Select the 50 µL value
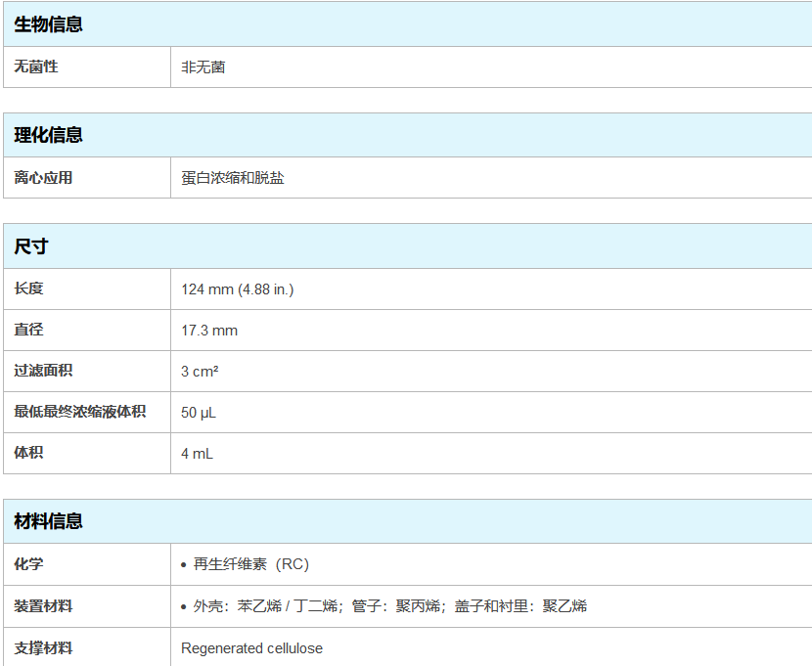Image resolution: width=812 pixels, height=666 pixels. [x=199, y=413]
